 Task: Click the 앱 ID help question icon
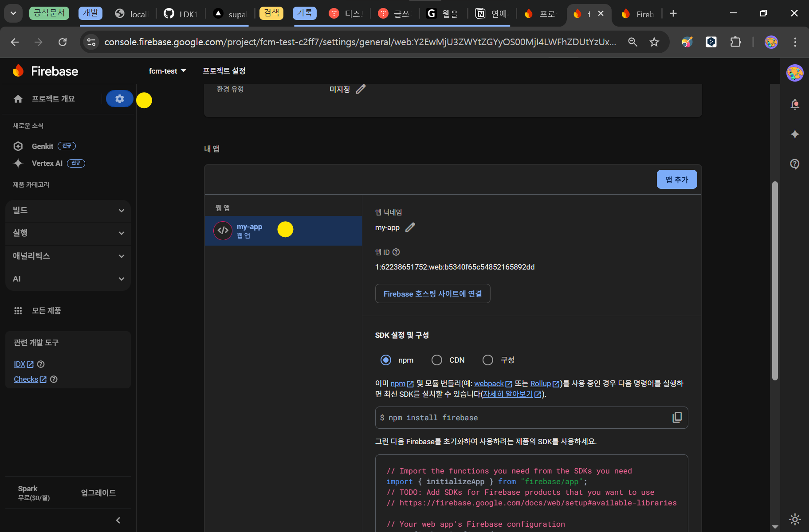tap(397, 252)
